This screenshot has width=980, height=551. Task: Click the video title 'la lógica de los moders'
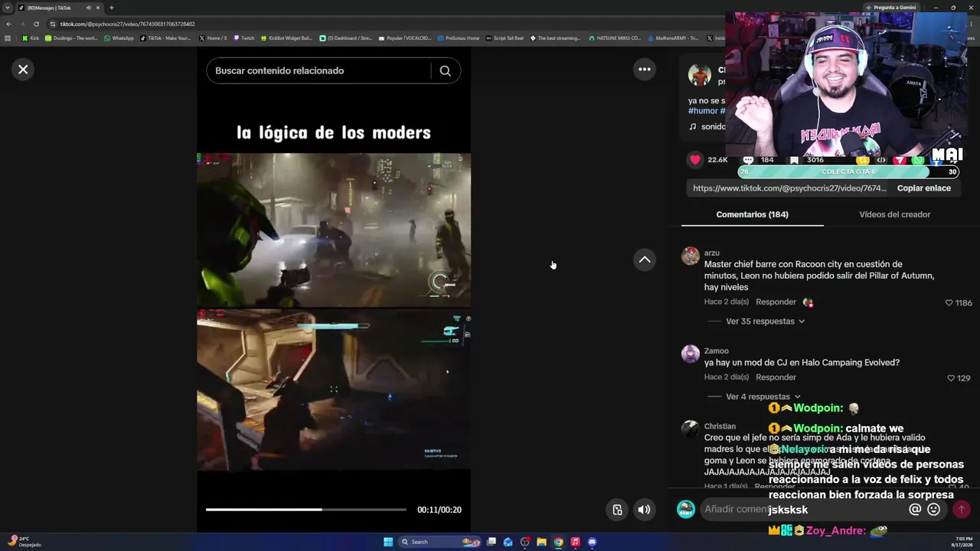pyautogui.click(x=334, y=132)
